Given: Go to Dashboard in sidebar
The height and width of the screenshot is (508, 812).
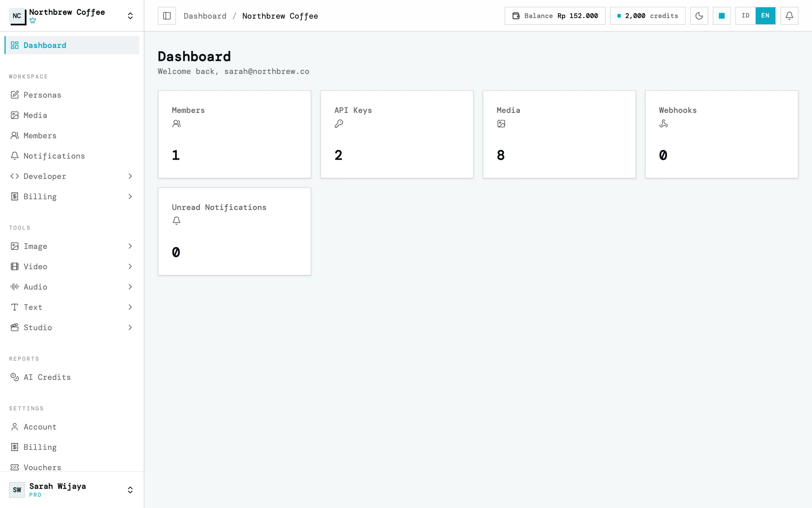Looking at the screenshot, I should click(72, 45).
